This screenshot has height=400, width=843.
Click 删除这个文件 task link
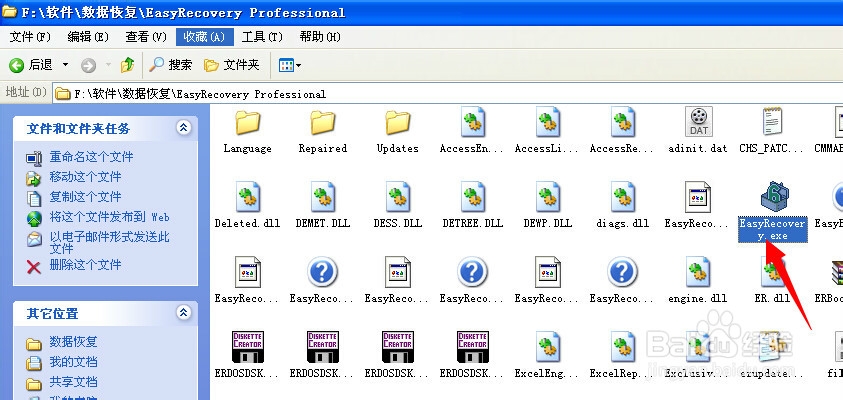[x=85, y=265]
